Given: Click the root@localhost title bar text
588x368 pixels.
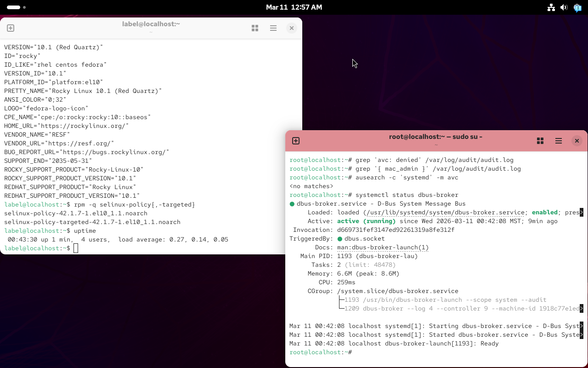Looking at the screenshot, I should pyautogui.click(x=435, y=137).
